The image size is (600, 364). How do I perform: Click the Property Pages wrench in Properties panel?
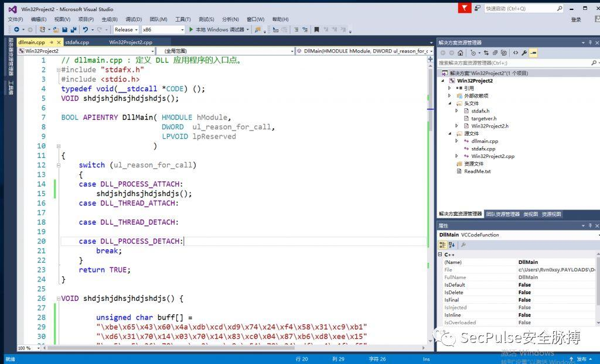463,245
